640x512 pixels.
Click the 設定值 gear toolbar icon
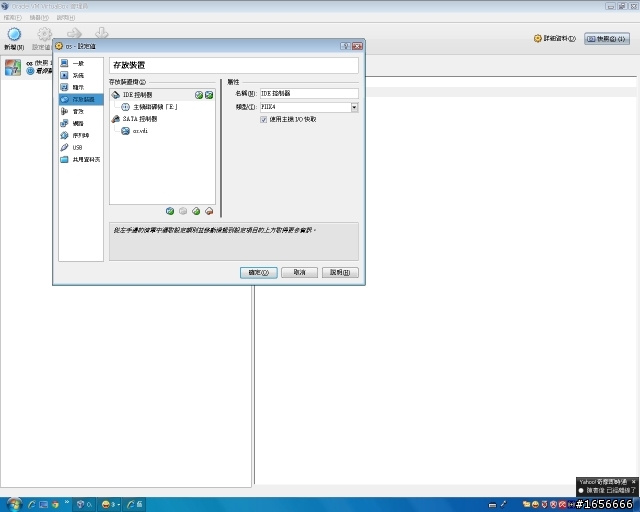pos(44,34)
